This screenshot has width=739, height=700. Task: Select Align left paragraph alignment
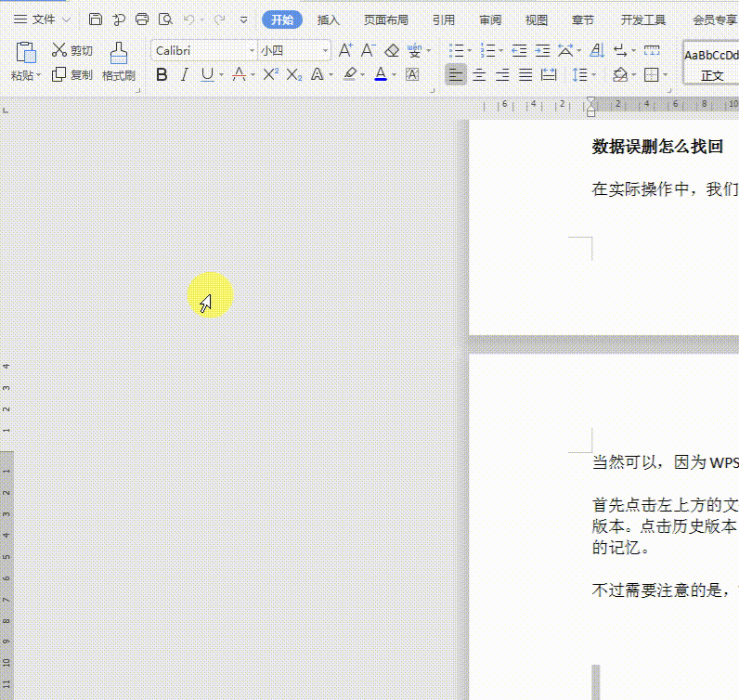[456, 74]
